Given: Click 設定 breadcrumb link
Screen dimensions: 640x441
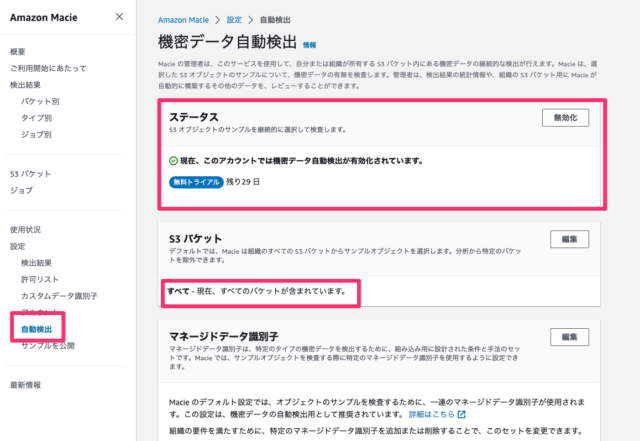Looking at the screenshot, I should tap(234, 20).
